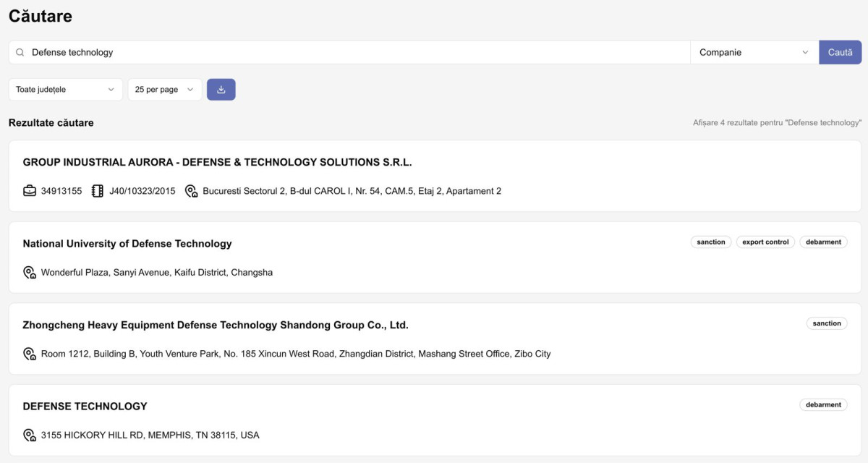Image resolution: width=868 pixels, height=463 pixels.
Task: Open National University of Defense Technology result
Action: pos(127,244)
